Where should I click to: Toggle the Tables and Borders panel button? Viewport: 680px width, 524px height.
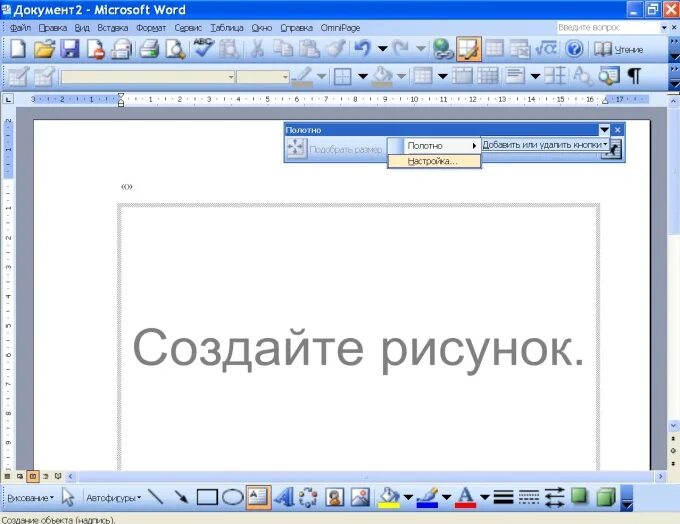(468, 49)
